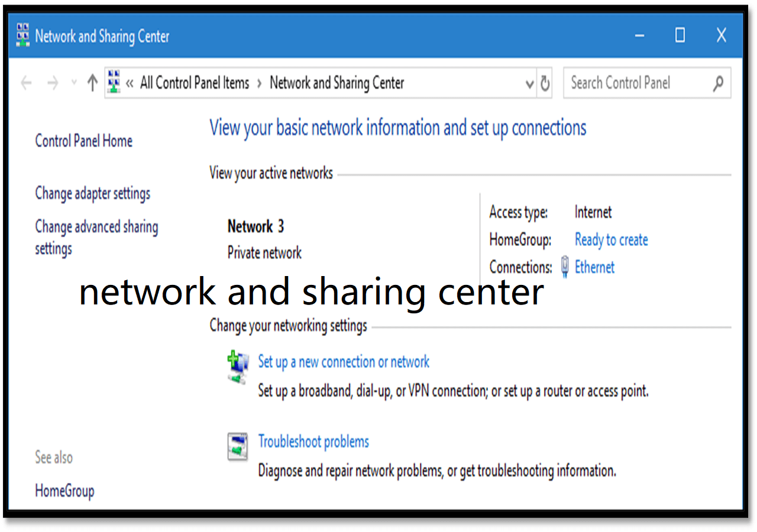This screenshot has width=757, height=532.
Task: Go forward using the Forward arrow
Action: 53,83
